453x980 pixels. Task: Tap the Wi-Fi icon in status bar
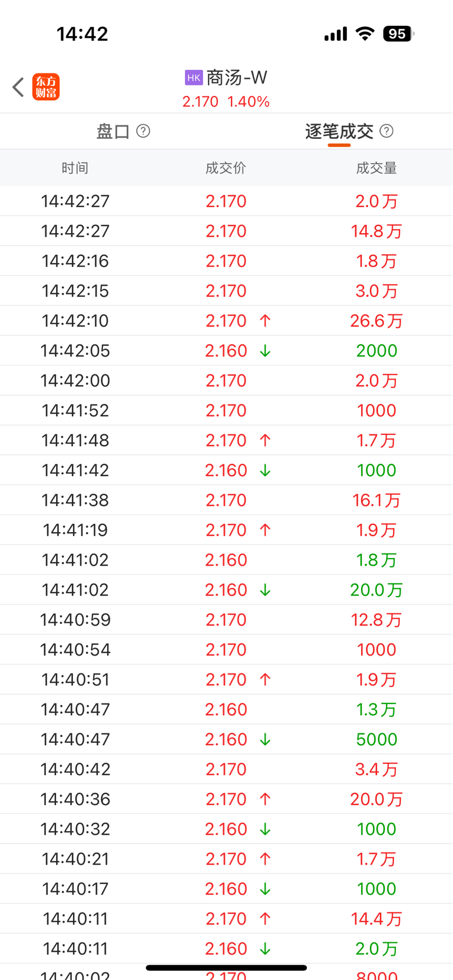[365, 34]
